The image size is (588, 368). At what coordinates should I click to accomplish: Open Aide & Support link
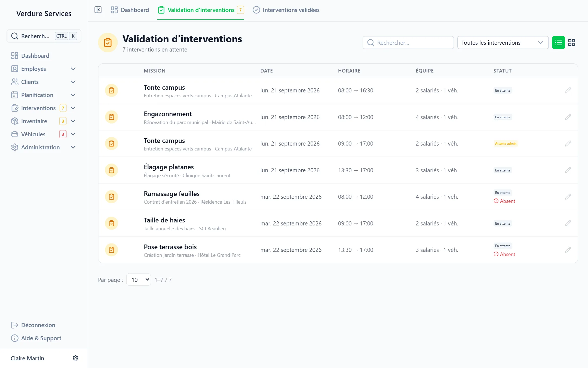pyautogui.click(x=36, y=338)
